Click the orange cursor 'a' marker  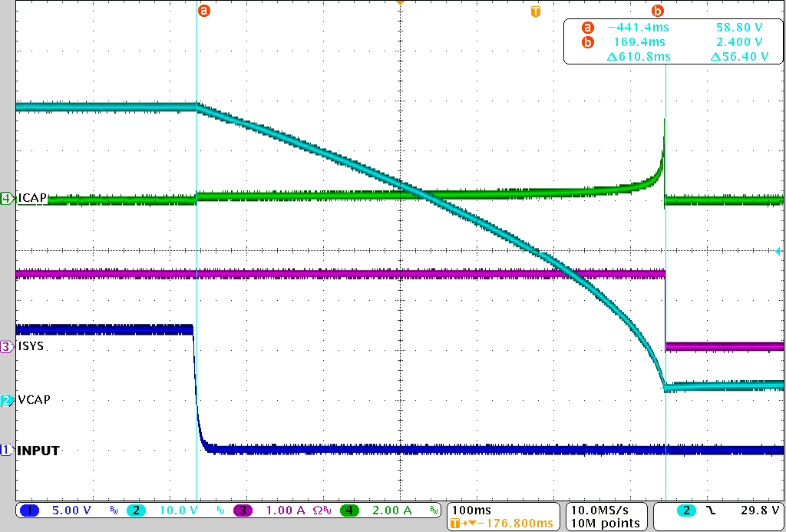pyautogui.click(x=203, y=11)
